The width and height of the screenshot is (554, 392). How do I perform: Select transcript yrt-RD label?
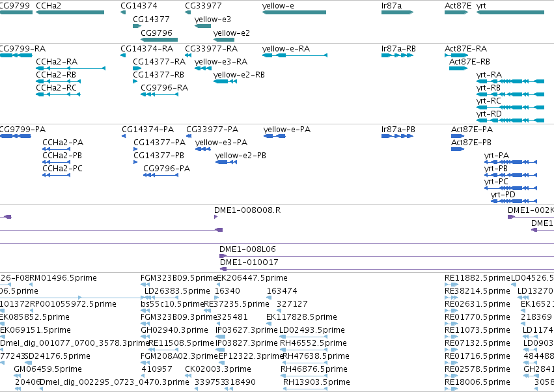point(489,114)
